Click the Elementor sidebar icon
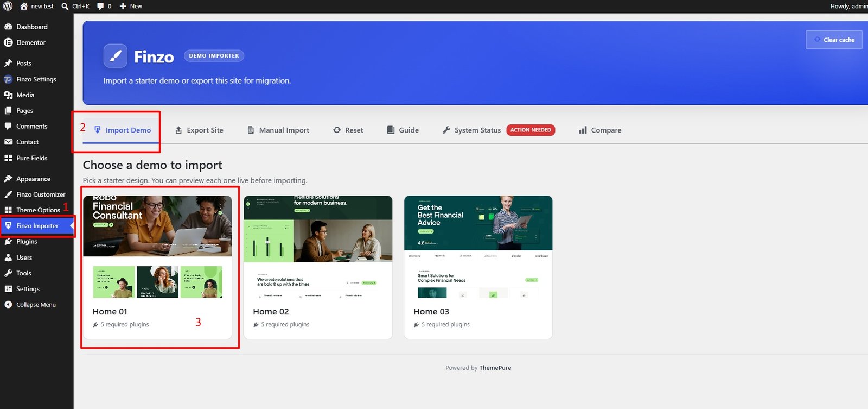Screen dimensions: 868x409 pos(8,42)
